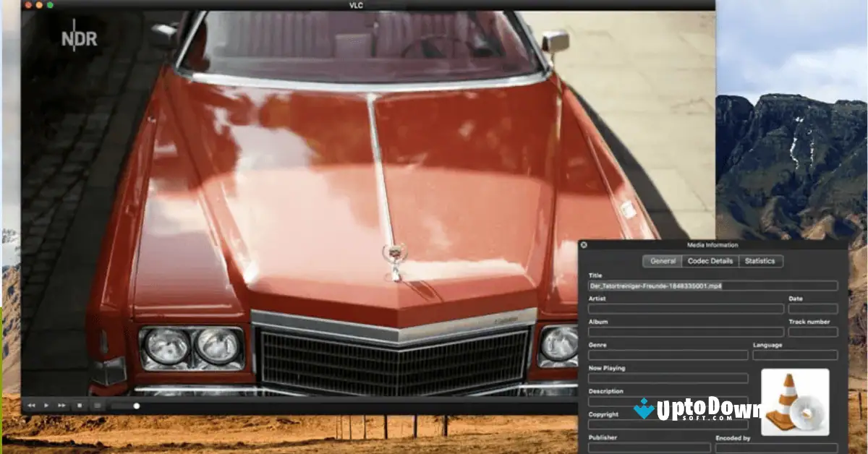The image size is (868, 454).
Task: Click the Copyright input field
Action: tap(669, 424)
